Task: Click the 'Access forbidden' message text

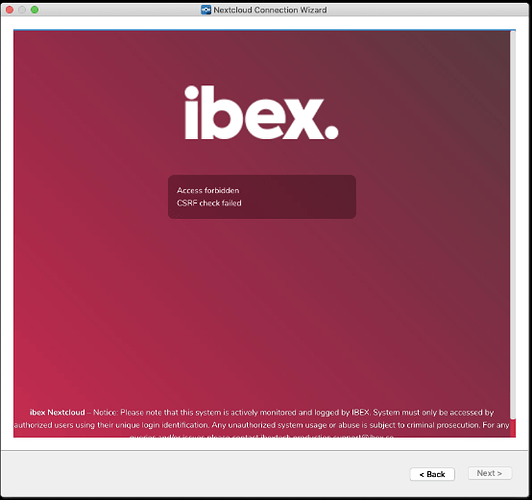Action: pyautogui.click(x=208, y=190)
